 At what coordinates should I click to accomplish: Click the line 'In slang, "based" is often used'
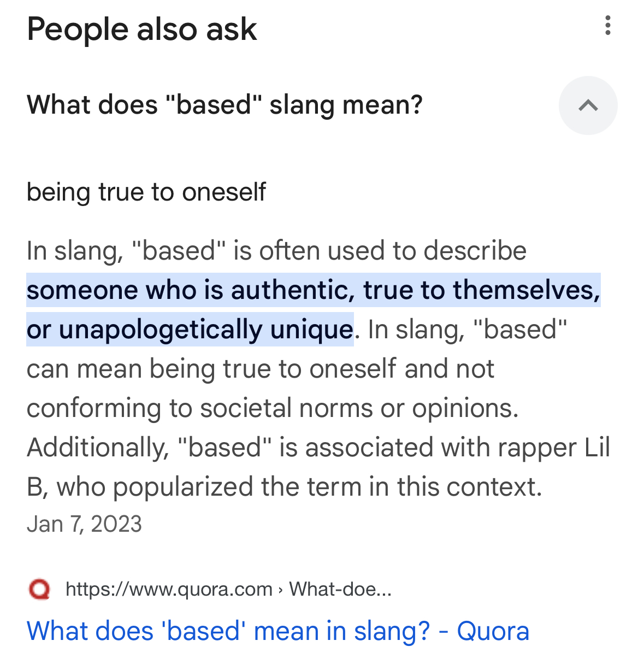(276, 251)
